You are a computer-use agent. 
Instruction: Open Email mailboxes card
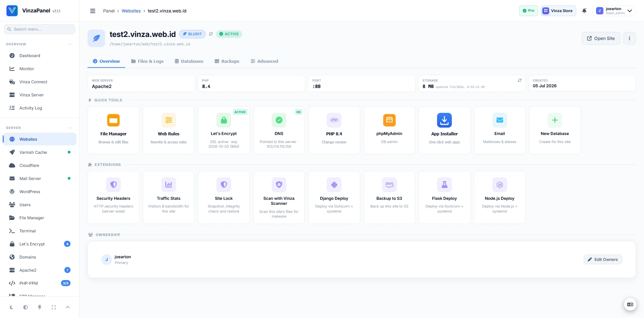500,130
